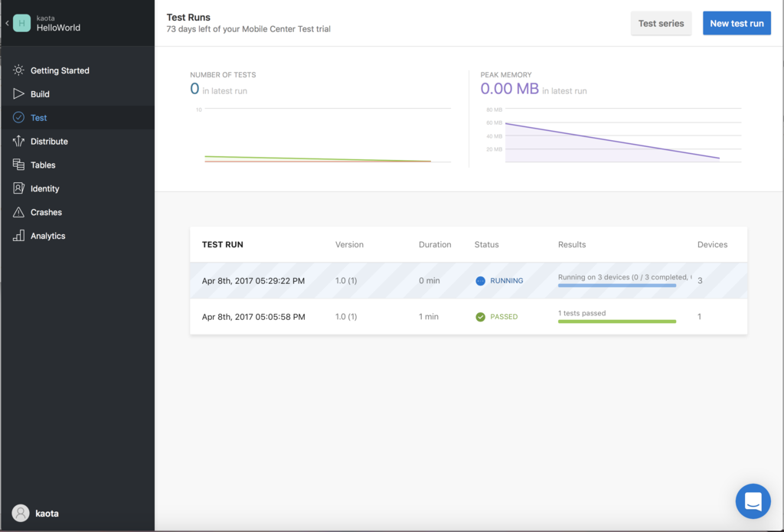784x532 pixels.
Task: Start a New test run
Action: coord(737,23)
